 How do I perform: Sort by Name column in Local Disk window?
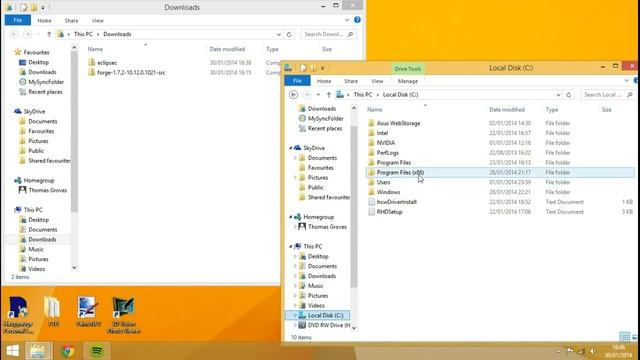tap(375, 109)
